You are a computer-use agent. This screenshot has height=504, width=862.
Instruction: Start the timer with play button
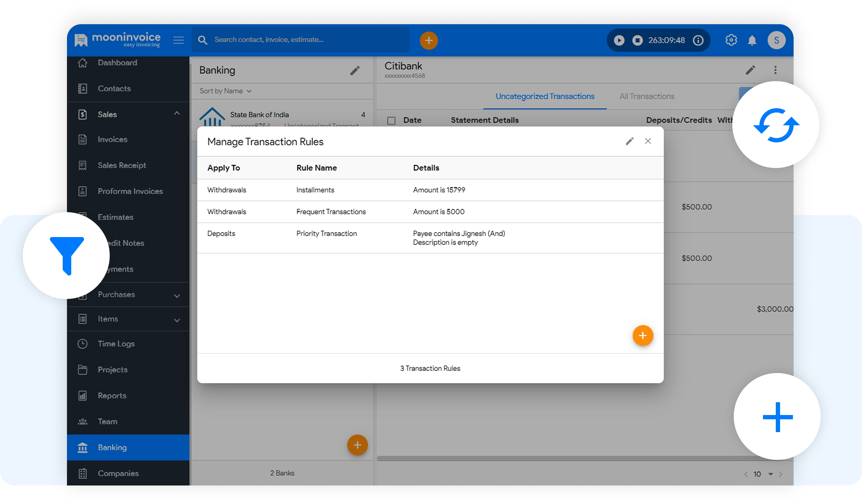tap(619, 40)
